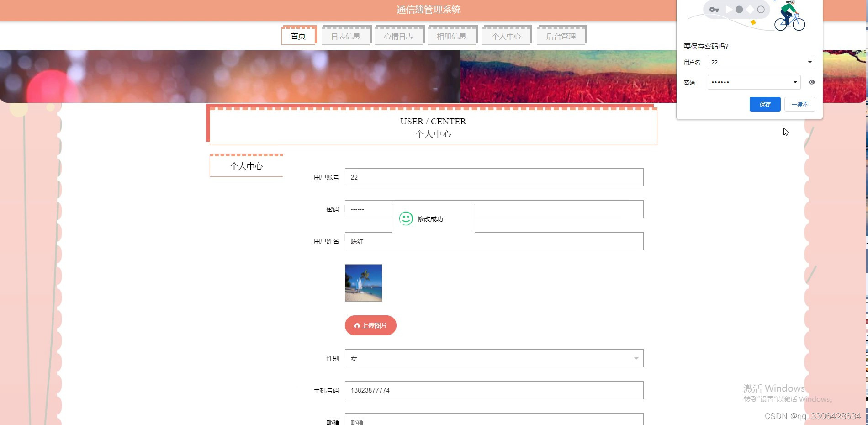
Task: Toggle password visibility eye icon
Action: coord(811,82)
